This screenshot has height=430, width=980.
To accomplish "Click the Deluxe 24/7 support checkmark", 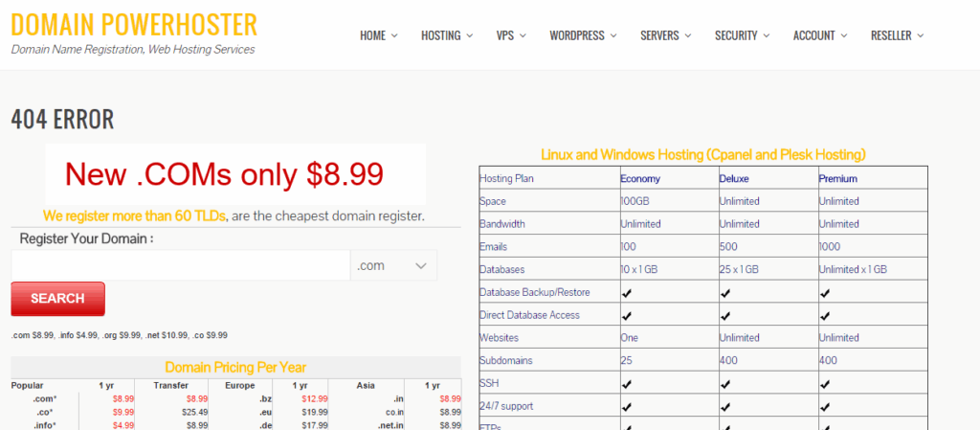I will tap(725, 406).
